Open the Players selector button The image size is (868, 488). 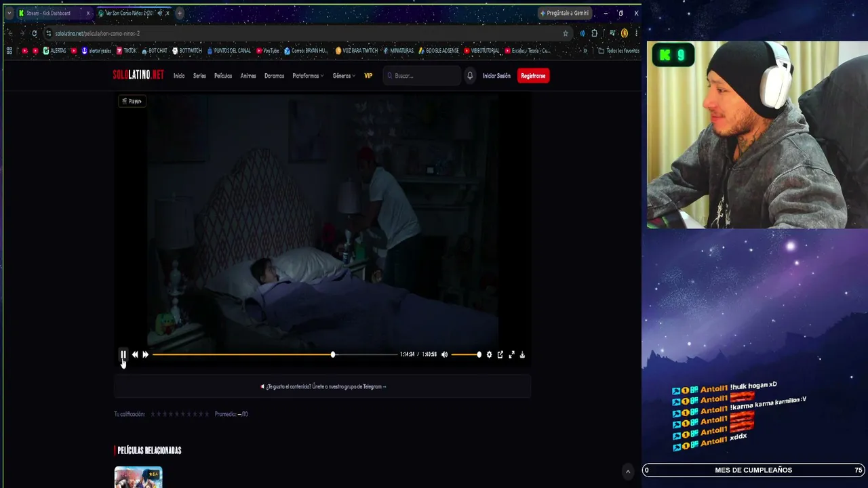pos(132,101)
